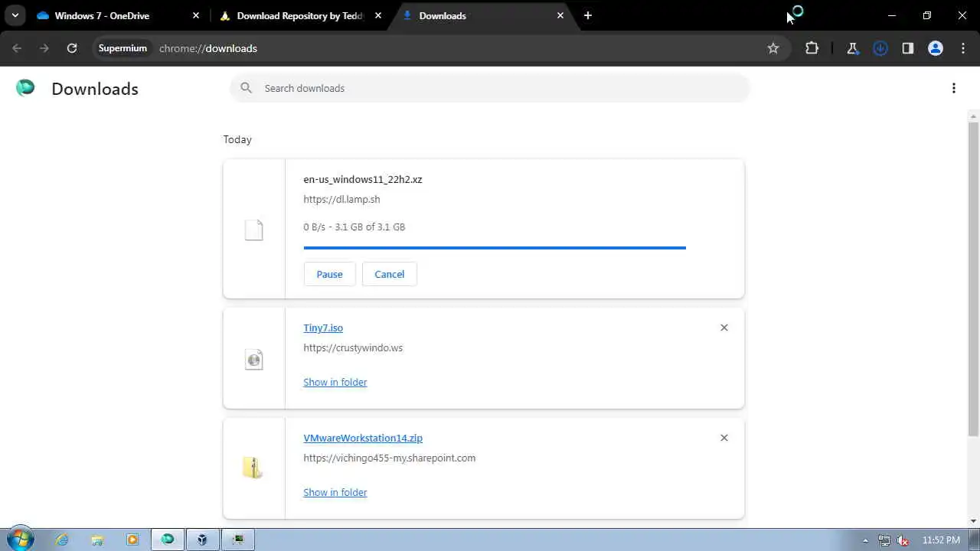The image size is (980, 551).
Task: Remove VMwareWorkstation14.zip from the list
Action: click(x=724, y=438)
